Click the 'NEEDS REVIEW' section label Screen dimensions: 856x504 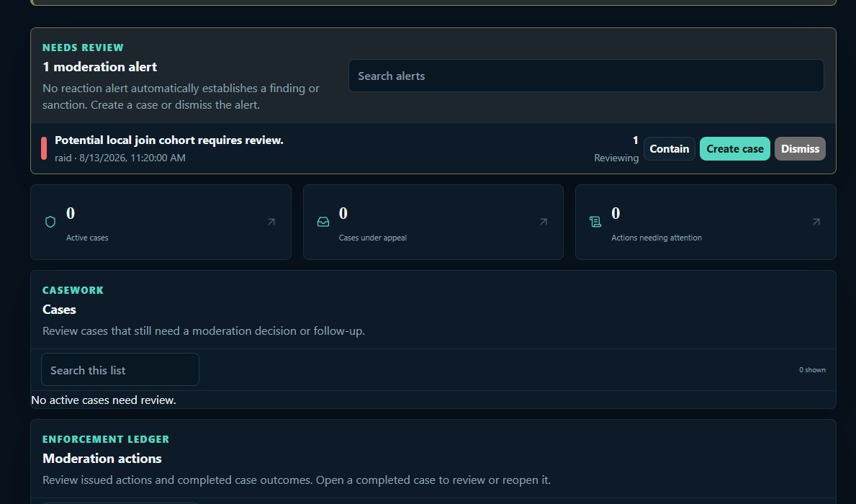point(83,48)
